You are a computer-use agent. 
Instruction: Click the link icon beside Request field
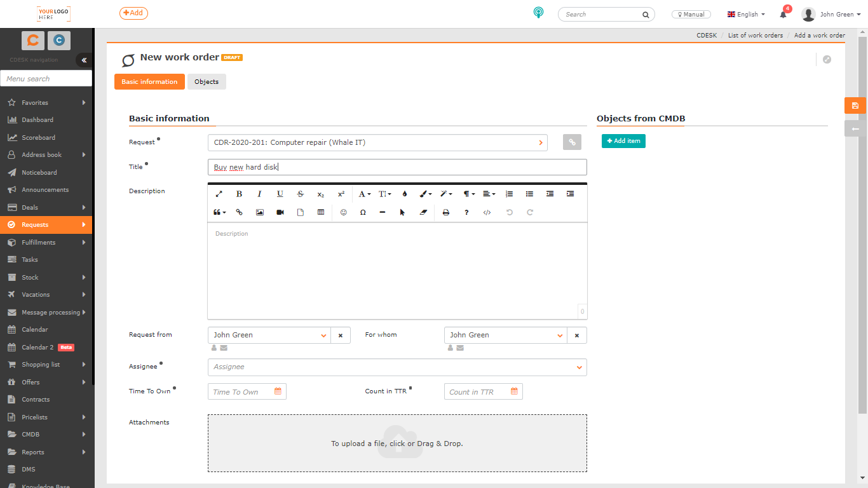click(x=572, y=142)
